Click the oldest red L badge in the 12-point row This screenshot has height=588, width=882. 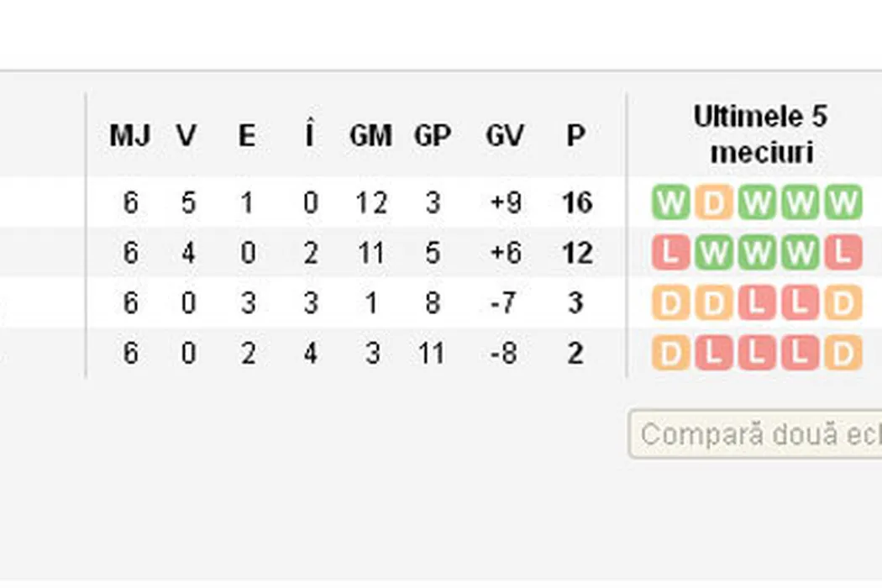point(670,253)
